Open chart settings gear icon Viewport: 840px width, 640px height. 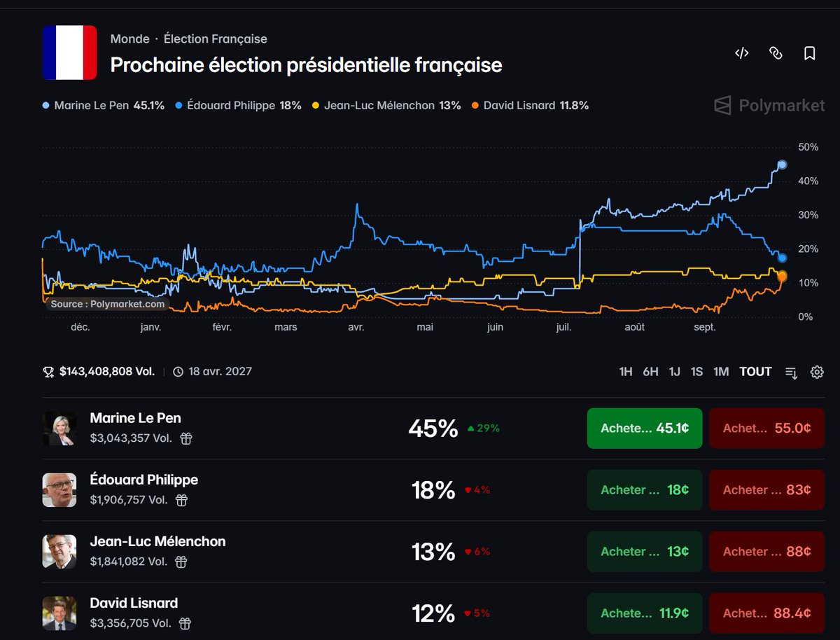point(817,372)
